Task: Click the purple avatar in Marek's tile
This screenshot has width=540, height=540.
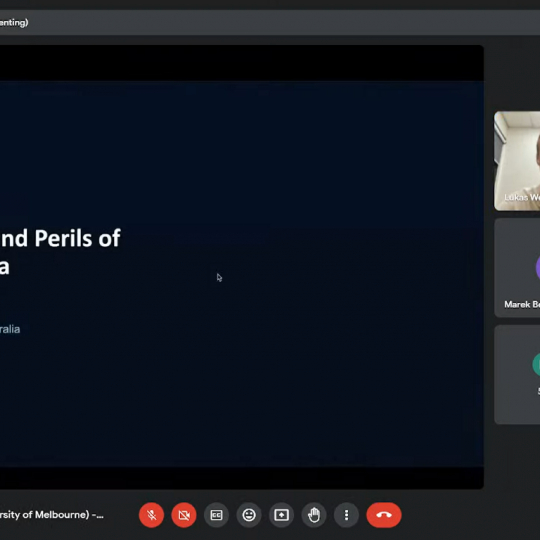Action: pos(538,268)
